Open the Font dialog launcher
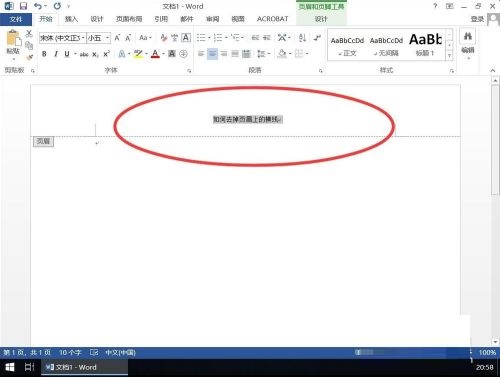 click(x=189, y=71)
